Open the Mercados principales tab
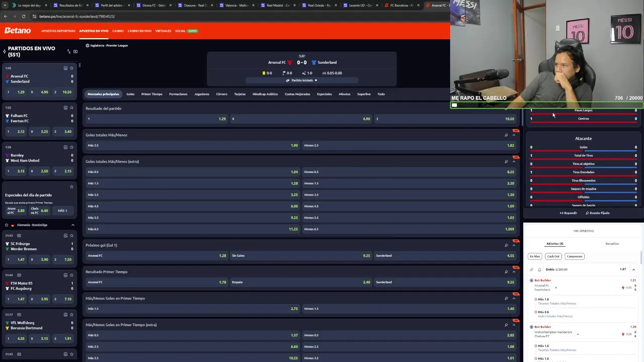 tap(103, 94)
